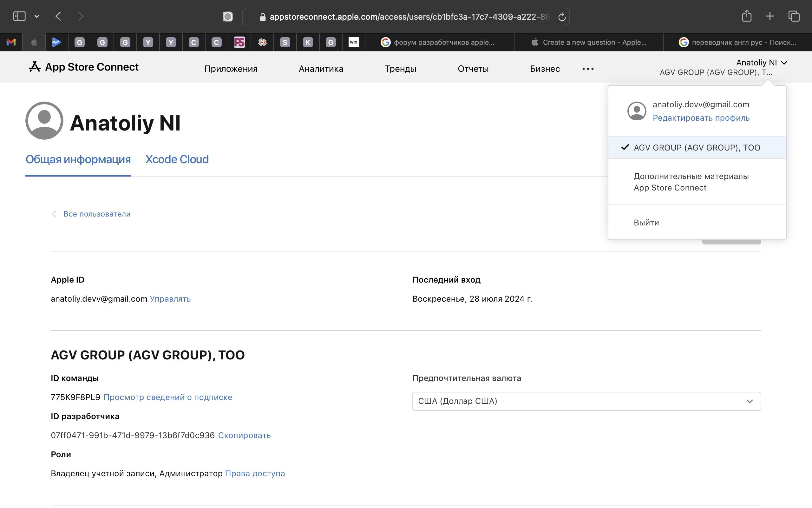Open the pinned blue arrow chart tab
Image resolution: width=812 pixels, height=508 pixels.
click(x=56, y=42)
